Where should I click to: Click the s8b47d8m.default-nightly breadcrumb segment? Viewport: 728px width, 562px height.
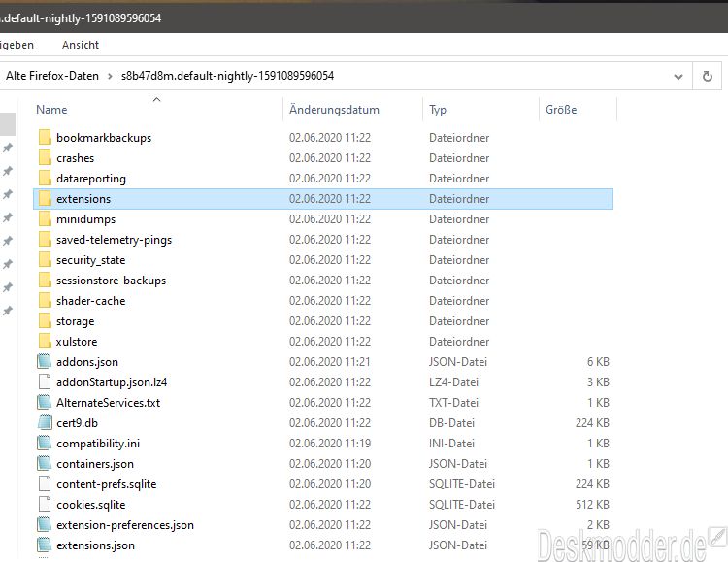tap(227, 76)
